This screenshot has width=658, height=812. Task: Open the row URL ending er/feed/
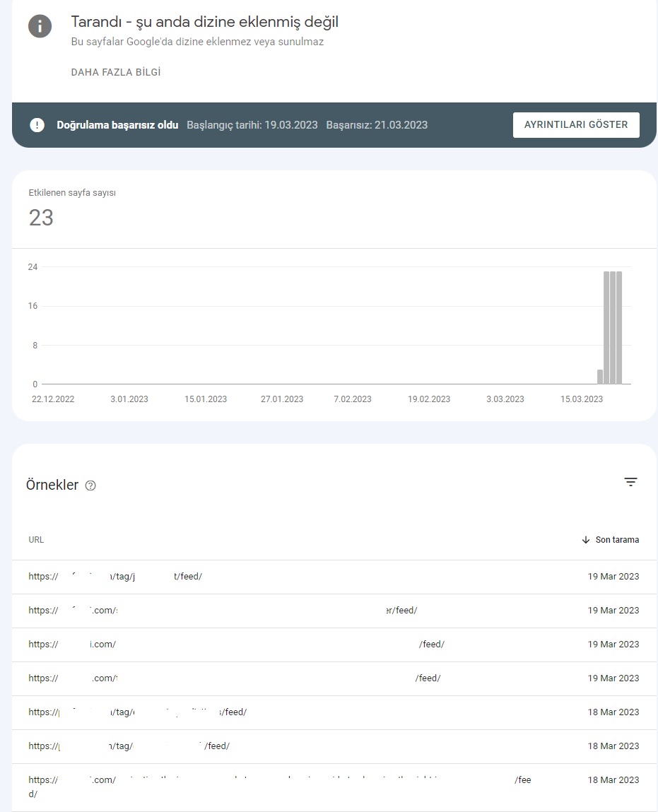click(223, 611)
